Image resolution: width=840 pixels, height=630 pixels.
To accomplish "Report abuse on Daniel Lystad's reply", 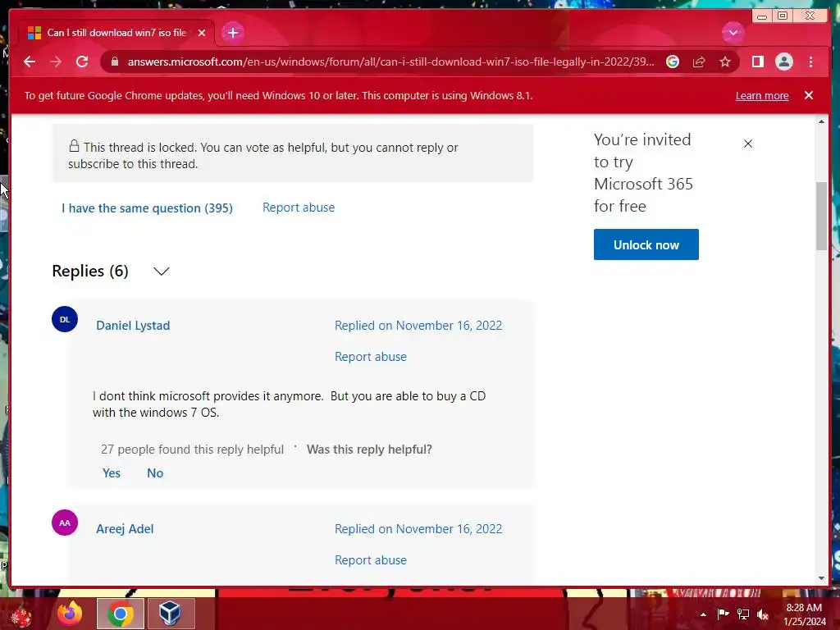I will pyautogui.click(x=371, y=356).
